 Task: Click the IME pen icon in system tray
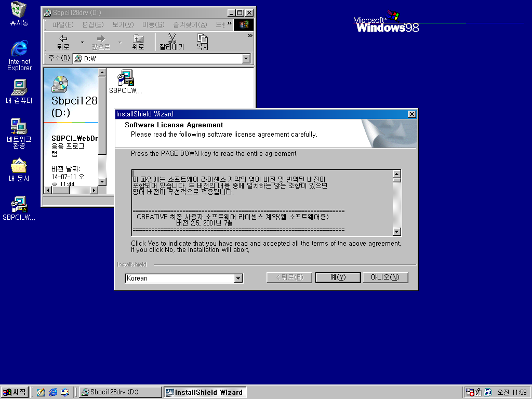[478, 392]
